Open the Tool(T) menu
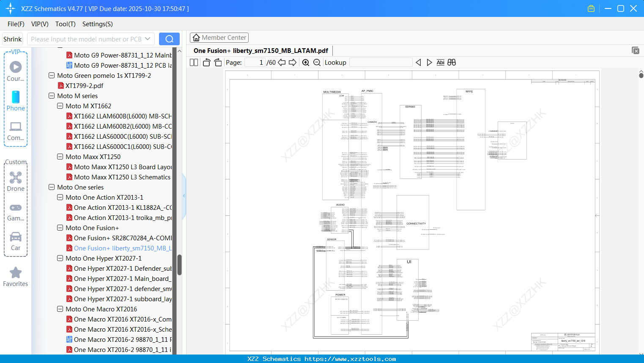644x363 pixels. coord(65,24)
